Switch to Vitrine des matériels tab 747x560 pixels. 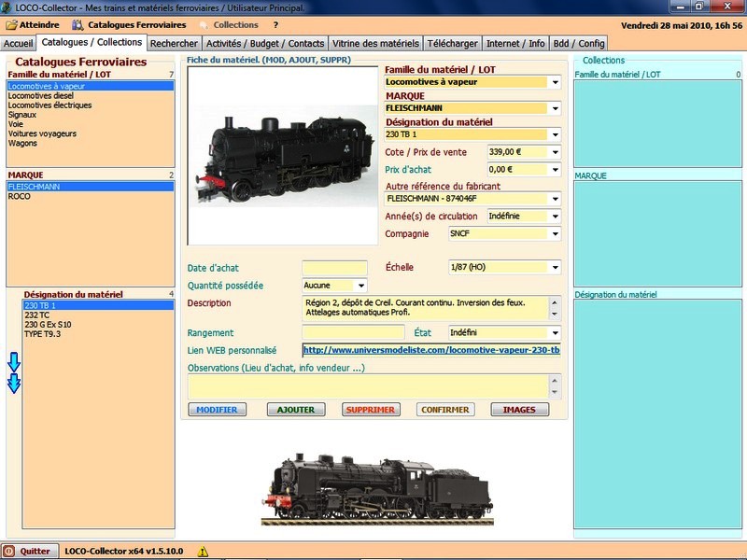(x=375, y=43)
